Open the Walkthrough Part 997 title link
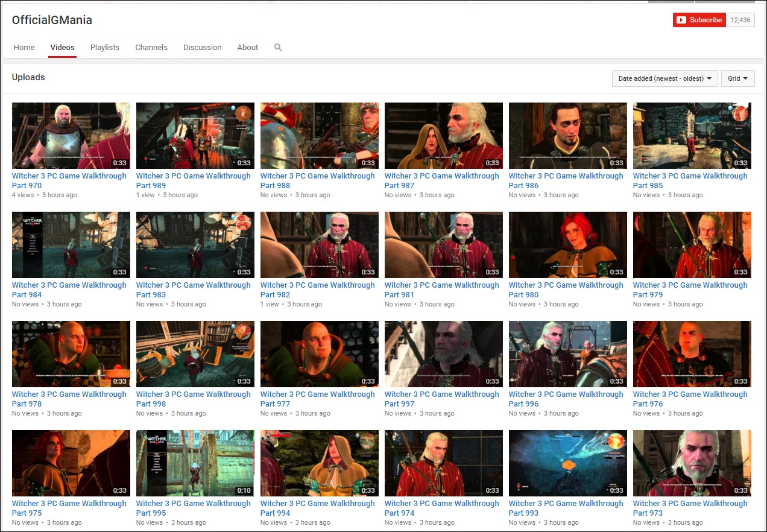The image size is (767, 532). point(442,399)
